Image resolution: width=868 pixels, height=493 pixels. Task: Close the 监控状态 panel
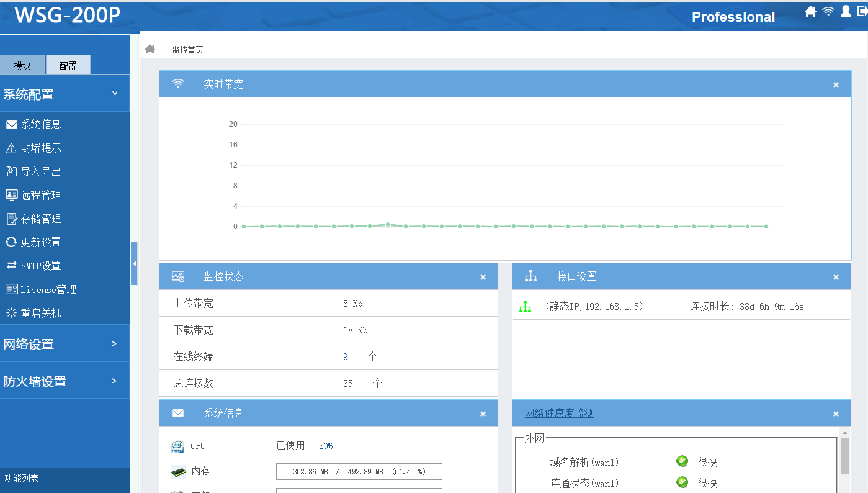483,277
